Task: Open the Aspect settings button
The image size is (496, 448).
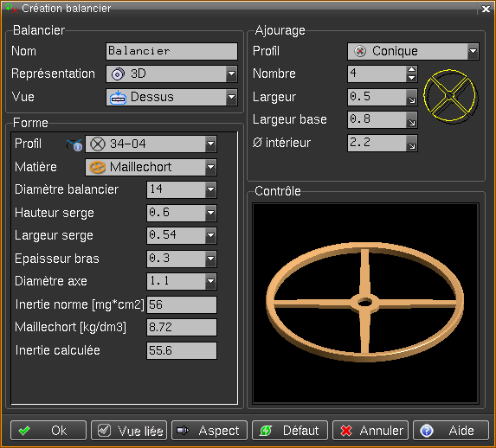Action: (x=209, y=431)
